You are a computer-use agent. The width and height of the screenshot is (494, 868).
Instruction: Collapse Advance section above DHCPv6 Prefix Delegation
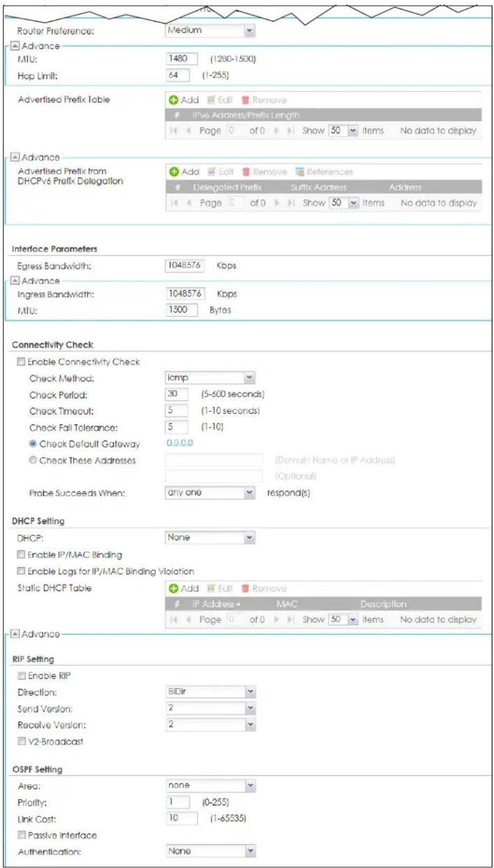15,157
